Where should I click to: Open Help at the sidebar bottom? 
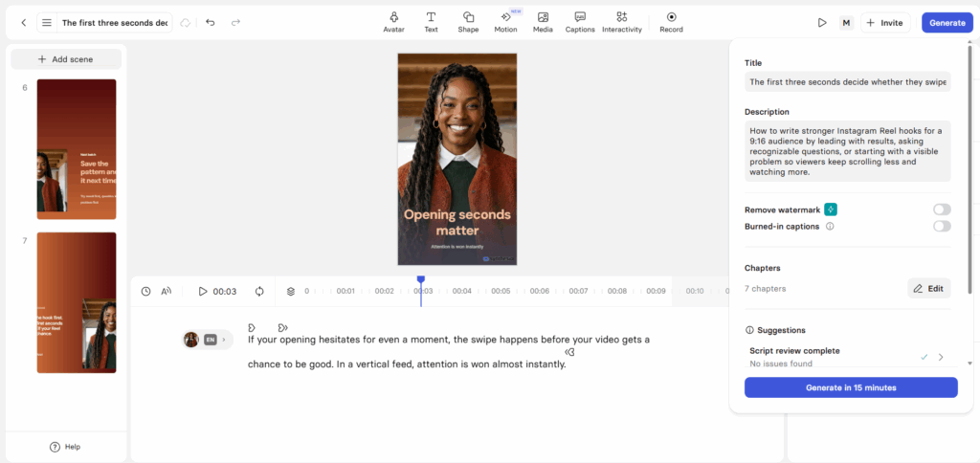click(x=66, y=447)
